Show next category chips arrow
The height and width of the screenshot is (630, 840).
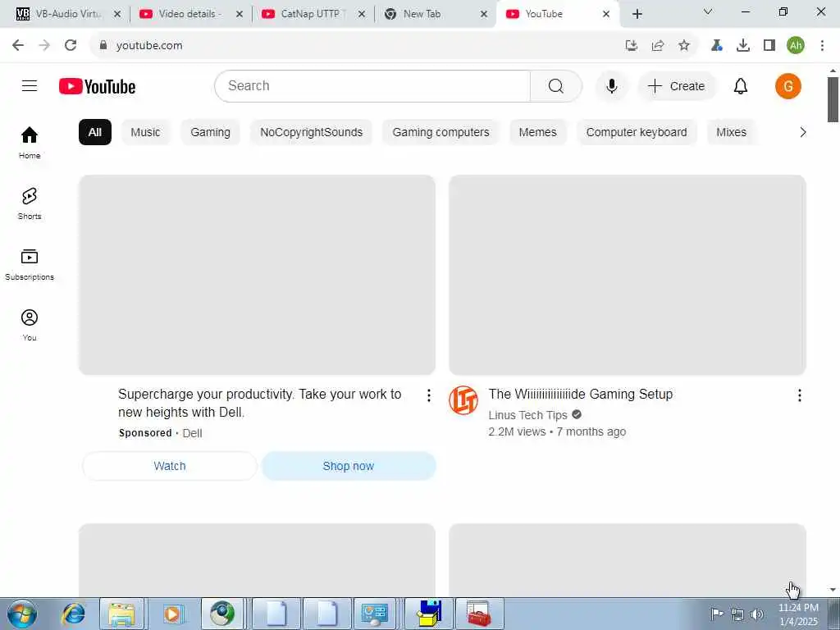802,132
